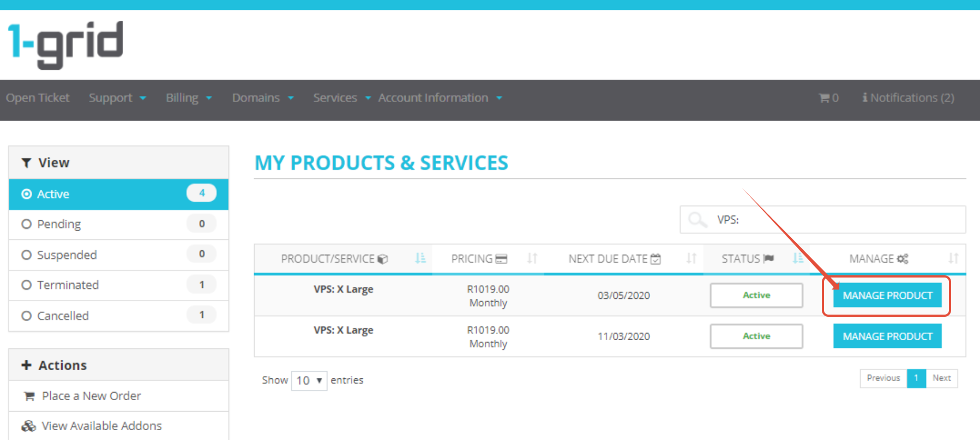The image size is (980, 440).
Task: Focus the VPS: search field
Action: [x=822, y=220]
